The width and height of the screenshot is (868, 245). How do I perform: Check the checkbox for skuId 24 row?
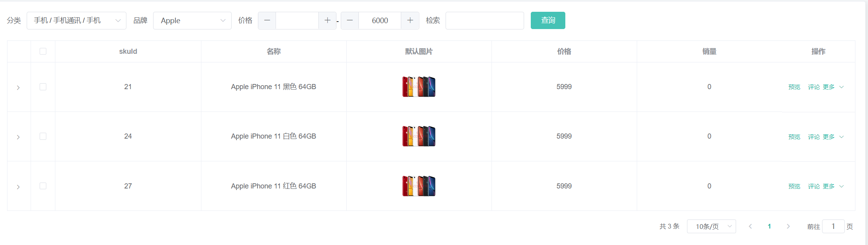[x=43, y=136]
